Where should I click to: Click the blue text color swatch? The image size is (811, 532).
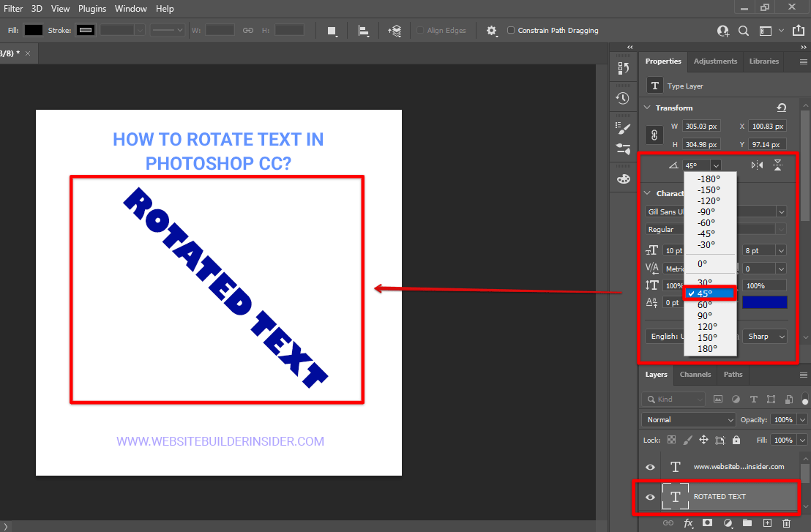764,301
